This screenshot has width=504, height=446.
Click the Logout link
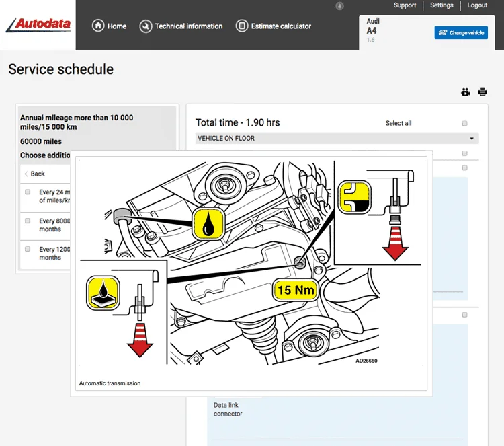tap(477, 5)
